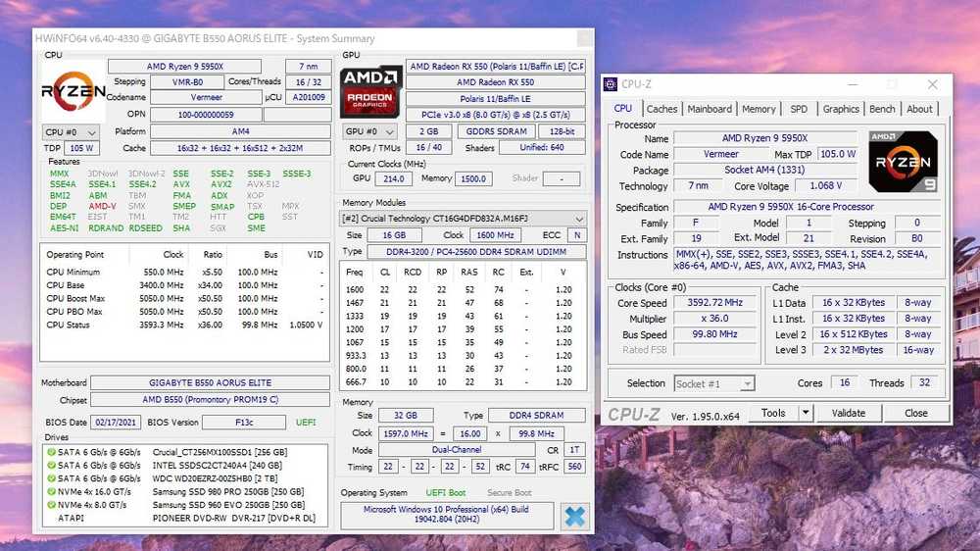980x551 pixels.
Task: Click the TDP 105 W value in HWiNFO
Action: coord(81,148)
